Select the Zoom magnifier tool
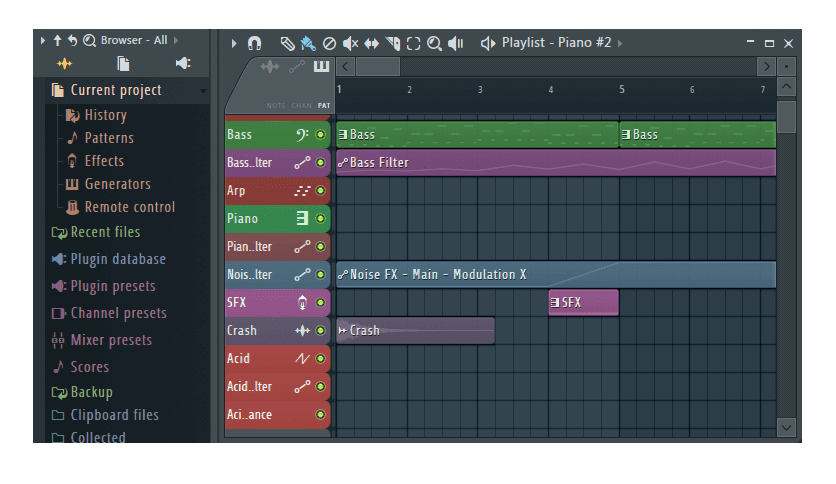 434,43
